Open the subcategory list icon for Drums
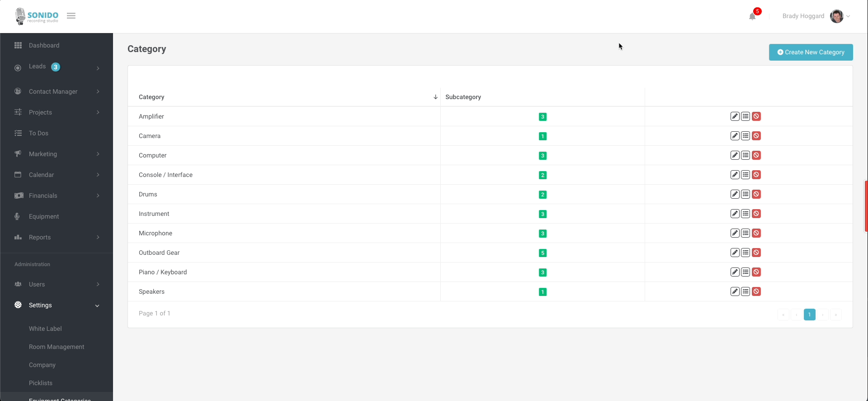Image resolution: width=868 pixels, height=401 pixels. [745, 194]
